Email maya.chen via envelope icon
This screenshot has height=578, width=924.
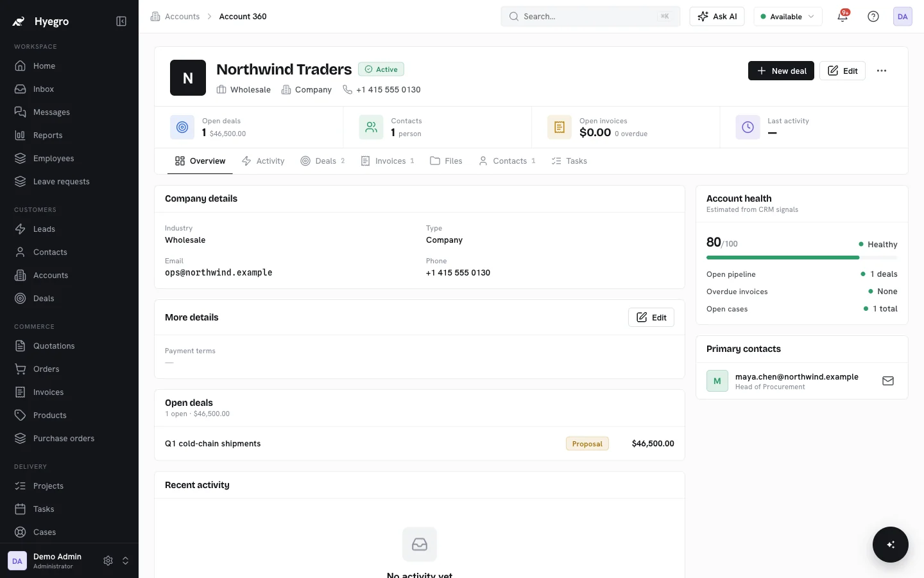coord(888,381)
